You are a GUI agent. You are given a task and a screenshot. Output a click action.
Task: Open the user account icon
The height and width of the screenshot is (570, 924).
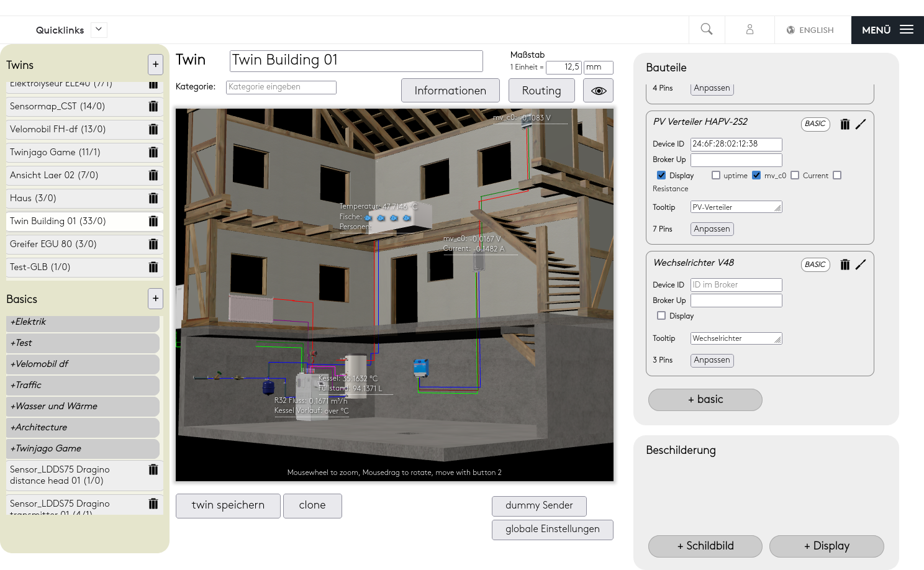[x=750, y=29]
